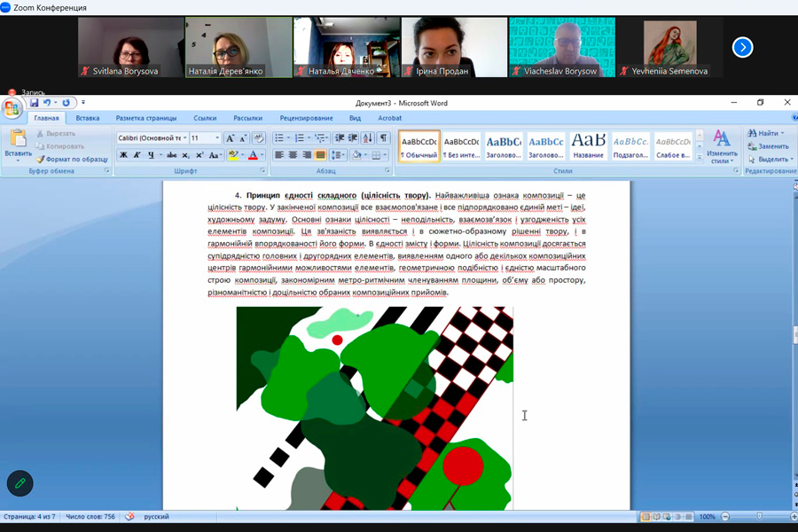Screen dimensions: 798x532
Task: Select Наталія Дерев'янко video thumbnail
Action: point(239,47)
